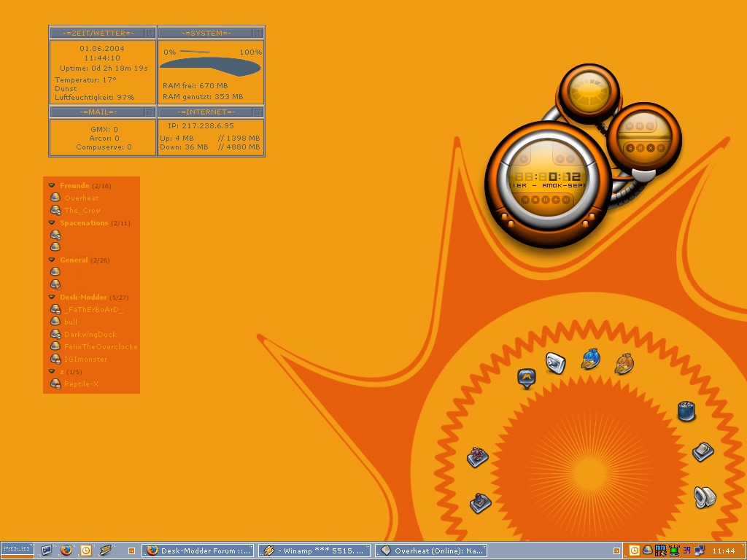This screenshot has width=747, height=560.
Task: Click the "RAM frei: 670 MB" line
Action: (x=196, y=86)
